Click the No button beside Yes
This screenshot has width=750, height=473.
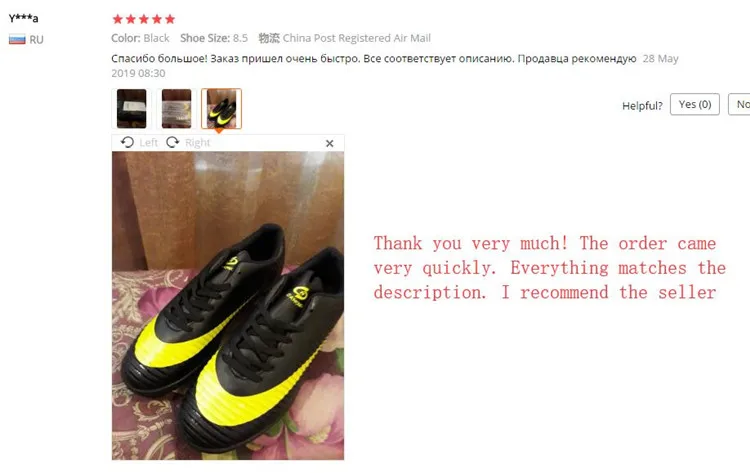739,104
